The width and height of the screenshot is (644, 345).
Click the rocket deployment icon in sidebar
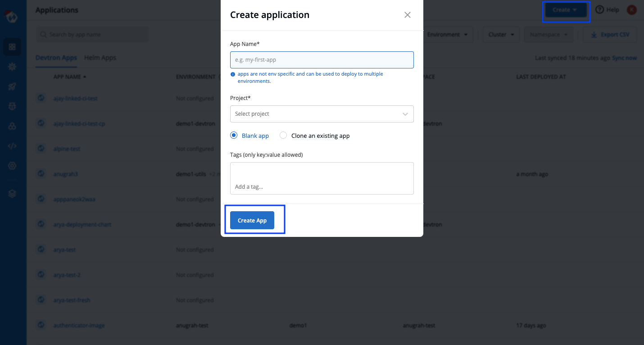(12, 86)
